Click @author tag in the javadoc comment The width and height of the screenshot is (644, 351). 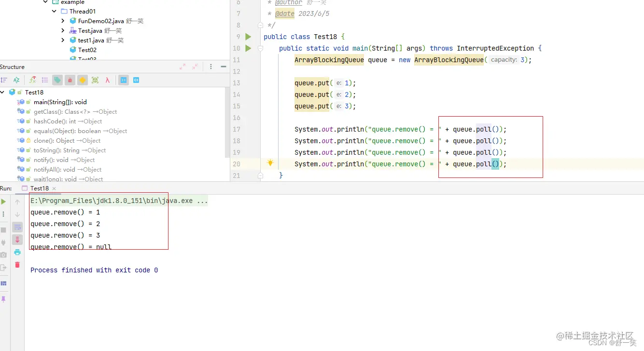pyautogui.click(x=289, y=2)
